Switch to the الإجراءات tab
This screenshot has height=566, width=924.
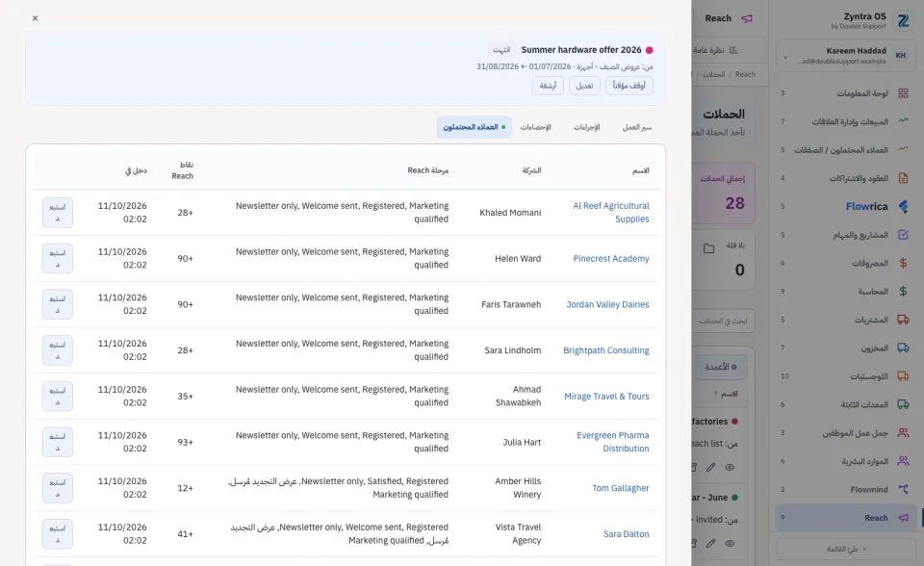click(587, 127)
